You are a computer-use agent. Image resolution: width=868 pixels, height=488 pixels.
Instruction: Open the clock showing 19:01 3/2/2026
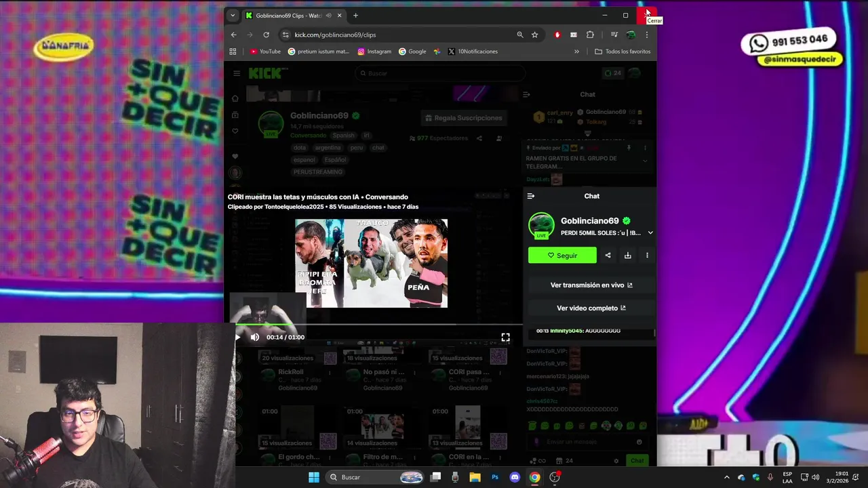pyautogui.click(x=836, y=477)
